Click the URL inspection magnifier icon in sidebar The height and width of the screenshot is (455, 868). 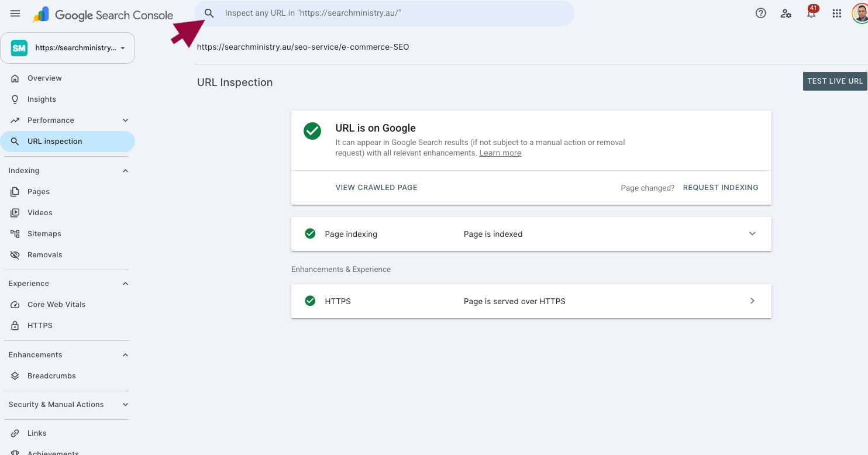15,142
